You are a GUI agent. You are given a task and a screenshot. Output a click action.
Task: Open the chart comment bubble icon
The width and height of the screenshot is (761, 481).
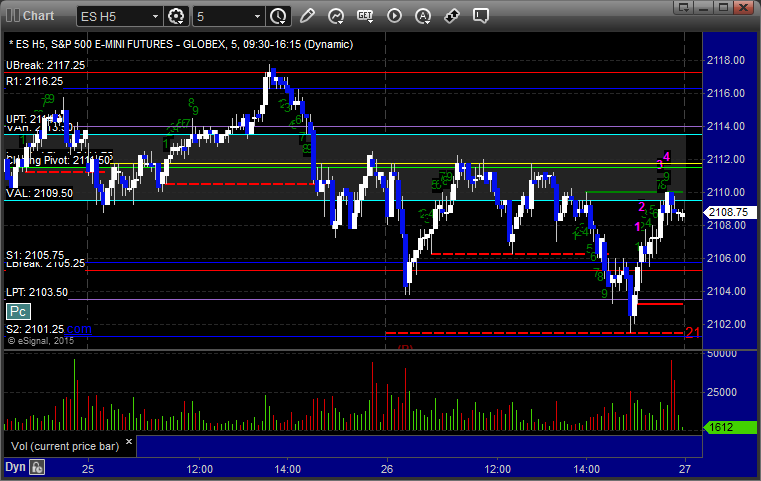pyautogui.click(x=480, y=16)
